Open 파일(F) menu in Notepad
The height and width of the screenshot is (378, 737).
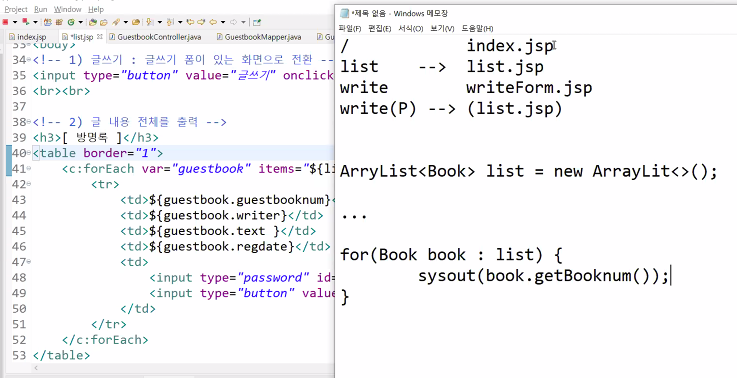click(x=350, y=29)
